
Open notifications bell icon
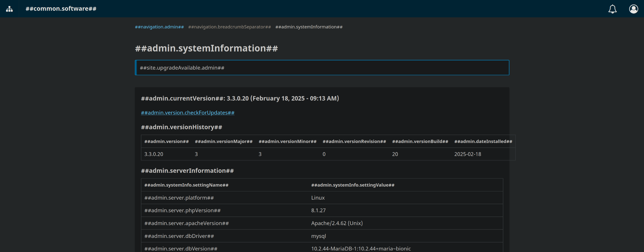[612, 9]
